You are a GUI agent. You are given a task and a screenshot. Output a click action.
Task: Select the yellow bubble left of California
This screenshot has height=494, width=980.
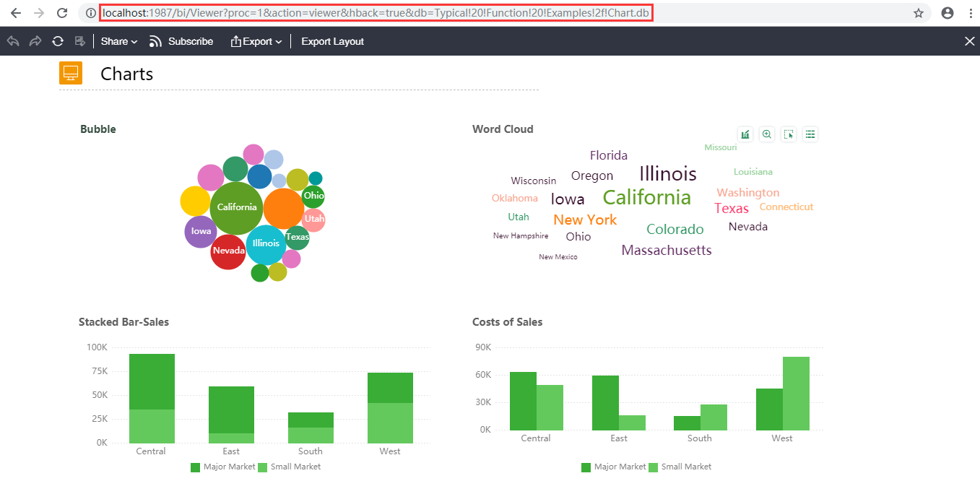(195, 201)
